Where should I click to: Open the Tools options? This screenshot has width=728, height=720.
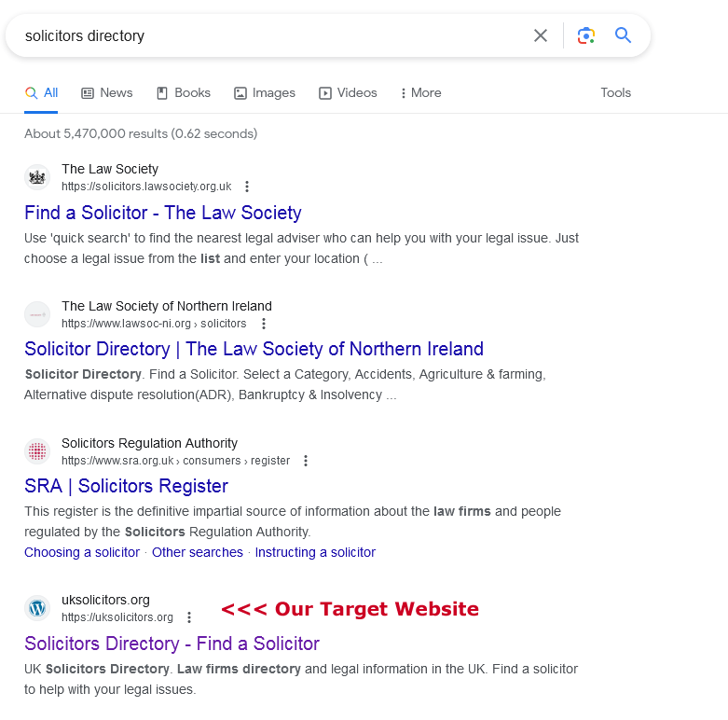(x=615, y=92)
